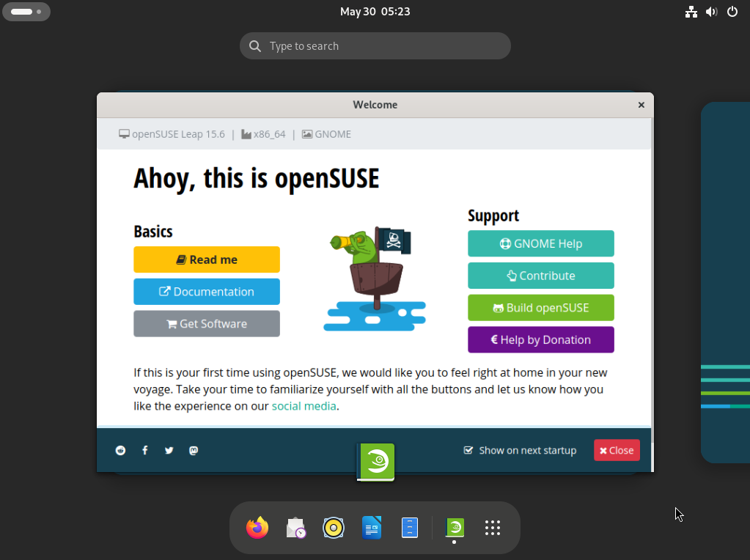This screenshot has width=750, height=560.
Task: Click the Read me button
Action: coord(207,259)
